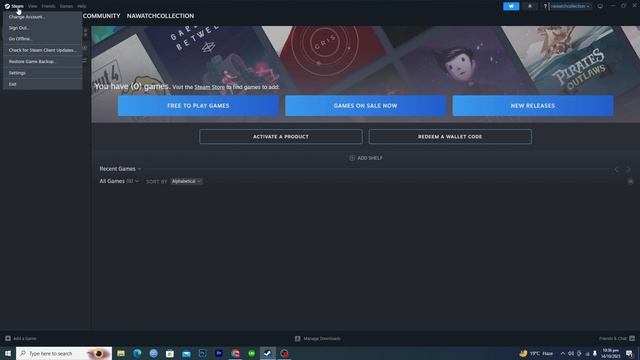
Task: Open Microsoft Edge from taskbar
Action: pos(137,353)
